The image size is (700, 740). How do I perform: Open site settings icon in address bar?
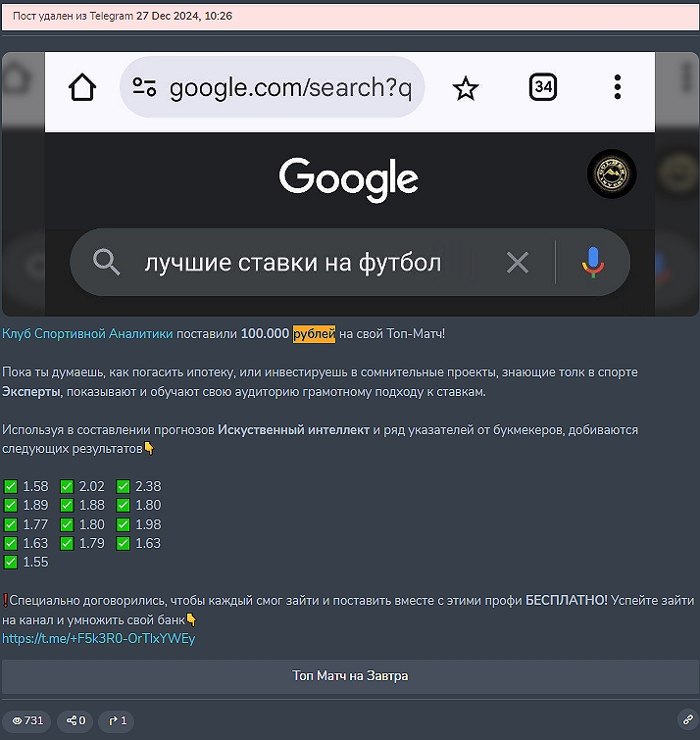[x=144, y=87]
